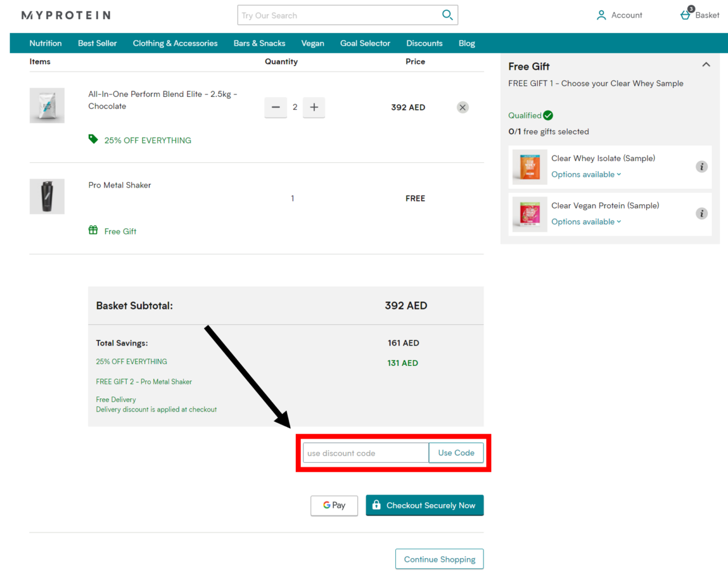The image size is (728, 577).
Task: Open the Best Seller menu
Action: pos(97,43)
